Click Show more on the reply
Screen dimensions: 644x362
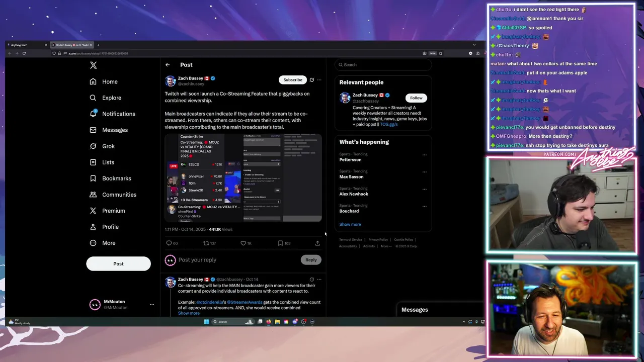tap(189, 313)
